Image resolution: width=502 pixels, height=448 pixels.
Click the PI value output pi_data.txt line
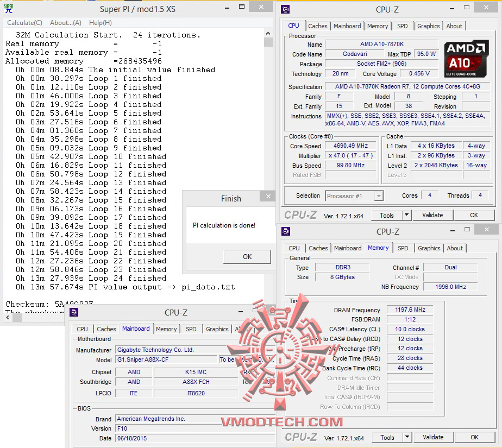coord(125,287)
